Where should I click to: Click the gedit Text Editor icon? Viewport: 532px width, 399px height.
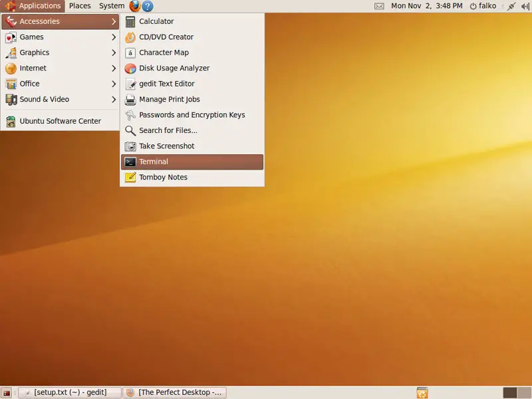point(130,84)
